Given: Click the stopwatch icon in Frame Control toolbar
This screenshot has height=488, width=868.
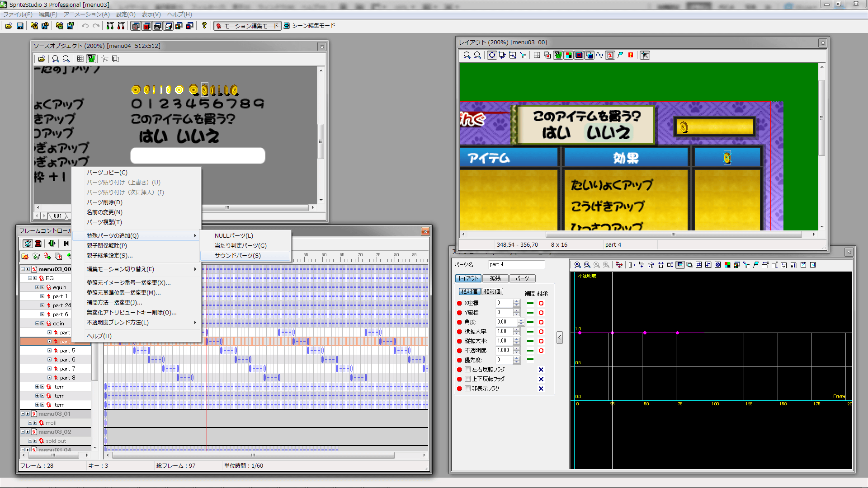Looking at the screenshot, I should [x=28, y=244].
